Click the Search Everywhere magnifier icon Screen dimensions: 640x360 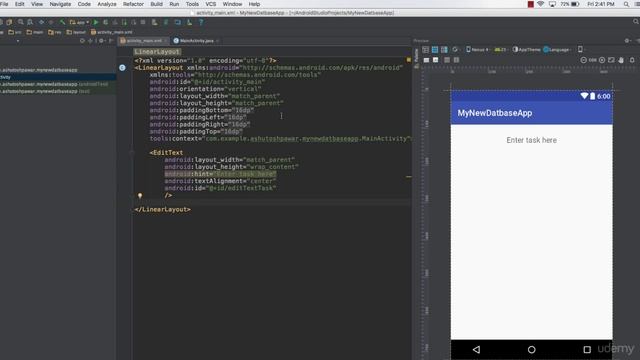(x=636, y=22)
